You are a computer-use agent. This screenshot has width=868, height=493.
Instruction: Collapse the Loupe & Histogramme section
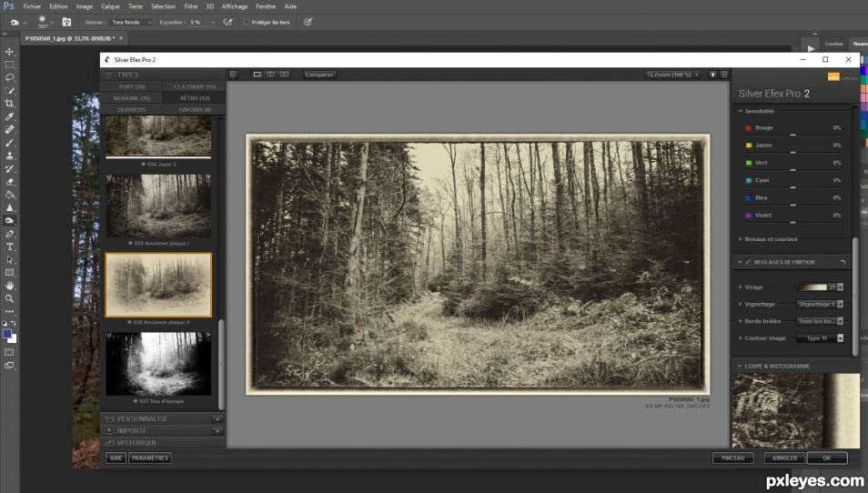tap(740, 367)
